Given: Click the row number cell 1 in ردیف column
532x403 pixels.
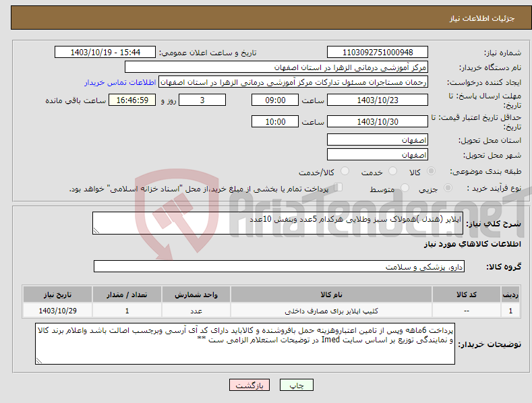Looking at the screenshot, I should (510, 311).
